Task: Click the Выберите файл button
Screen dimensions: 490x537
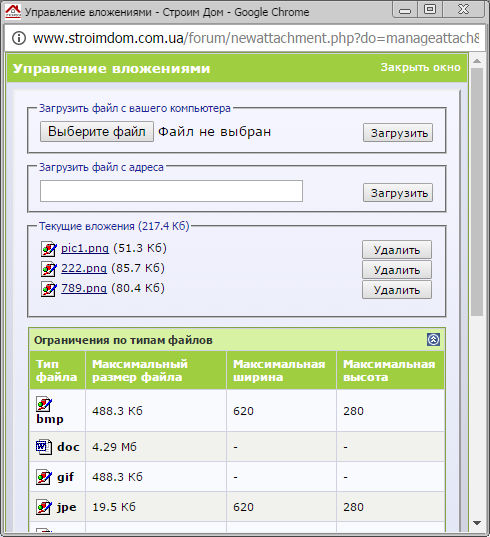Action: (x=97, y=132)
